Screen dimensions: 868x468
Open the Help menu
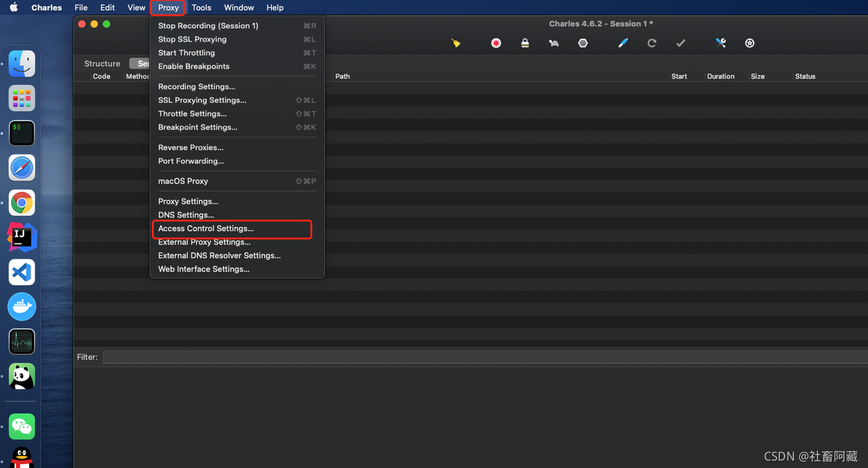pos(275,7)
